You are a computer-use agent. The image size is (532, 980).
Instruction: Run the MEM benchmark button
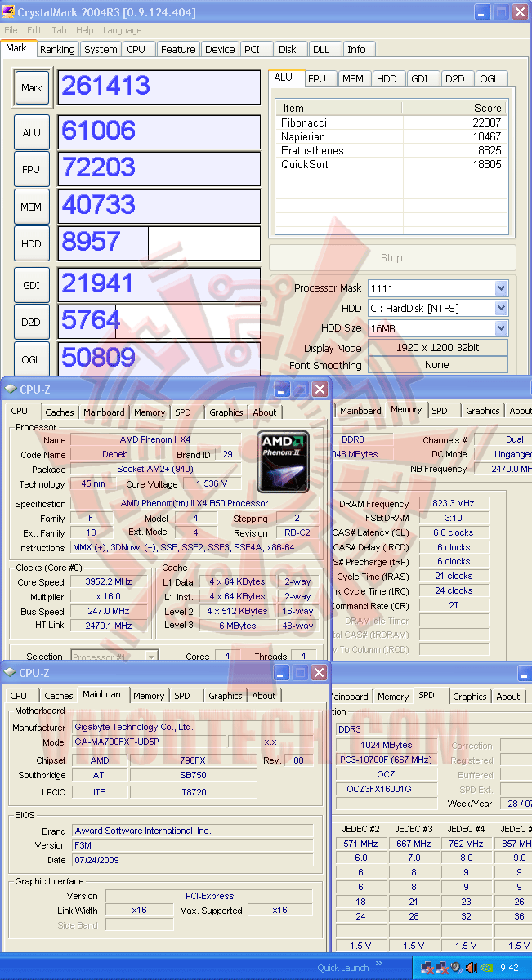[32, 207]
